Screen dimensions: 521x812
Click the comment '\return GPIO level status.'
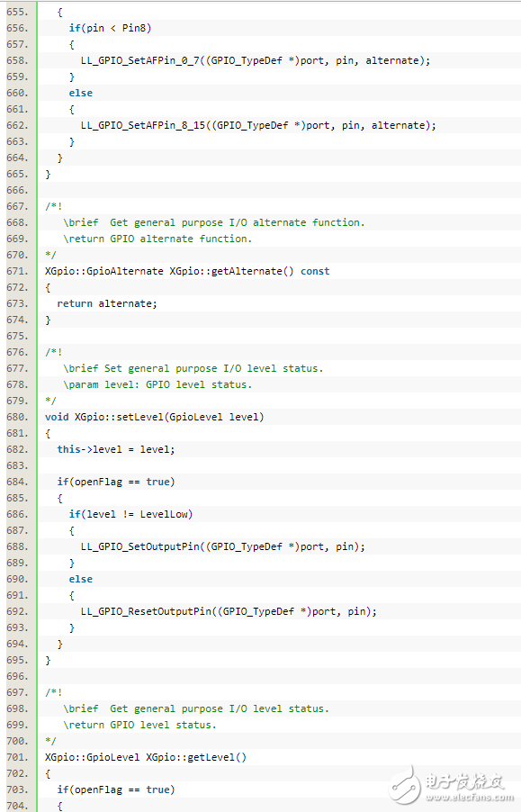coord(139,725)
